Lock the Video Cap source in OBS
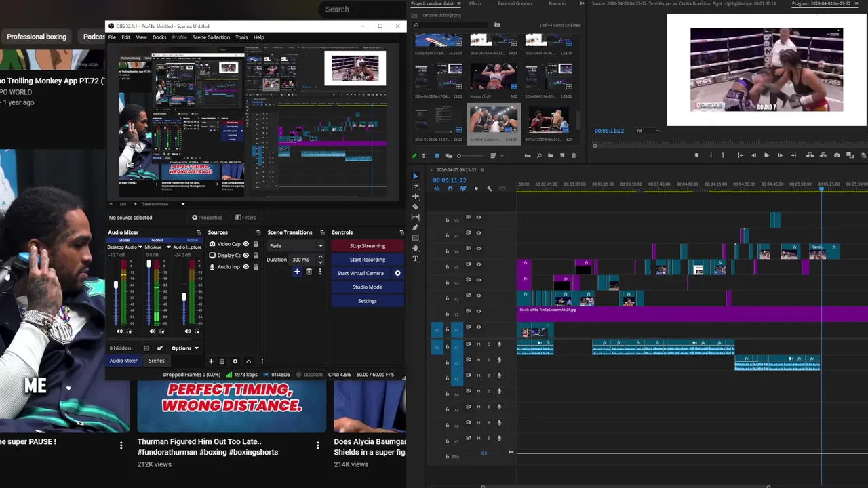This screenshot has width=868, height=488. pyautogui.click(x=256, y=244)
